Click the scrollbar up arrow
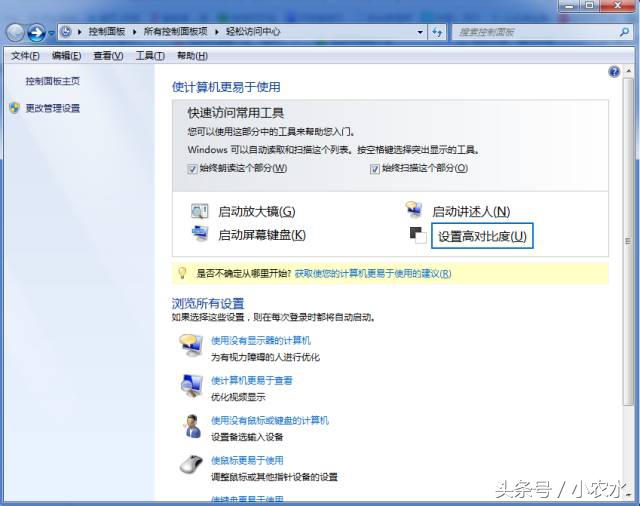The image size is (640, 506). (628, 71)
